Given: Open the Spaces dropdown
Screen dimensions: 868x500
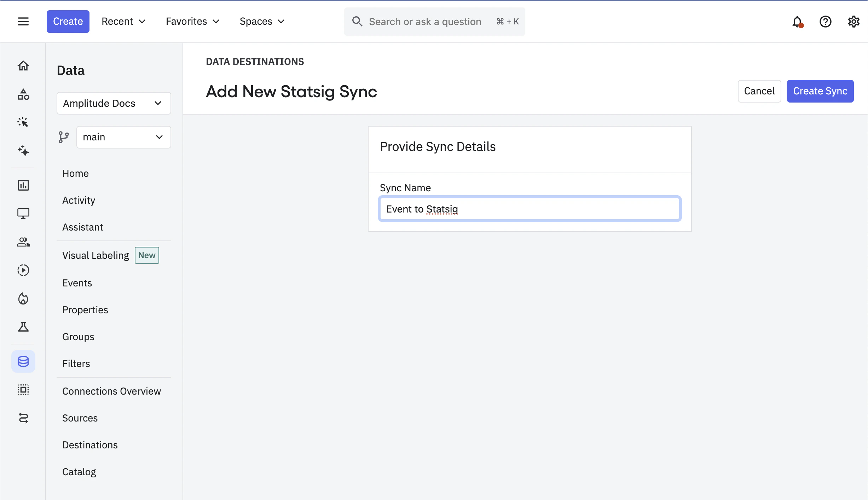Looking at the screenshot, I should [x=262, y=21].
